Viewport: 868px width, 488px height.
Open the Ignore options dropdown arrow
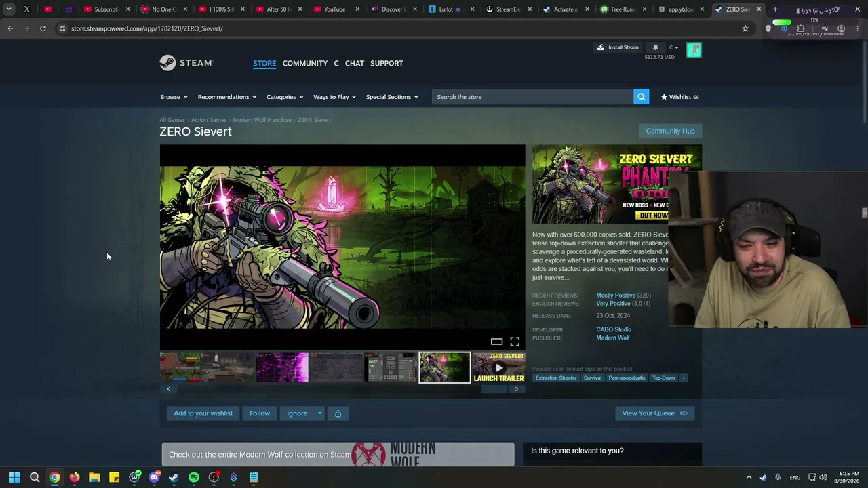319,413
